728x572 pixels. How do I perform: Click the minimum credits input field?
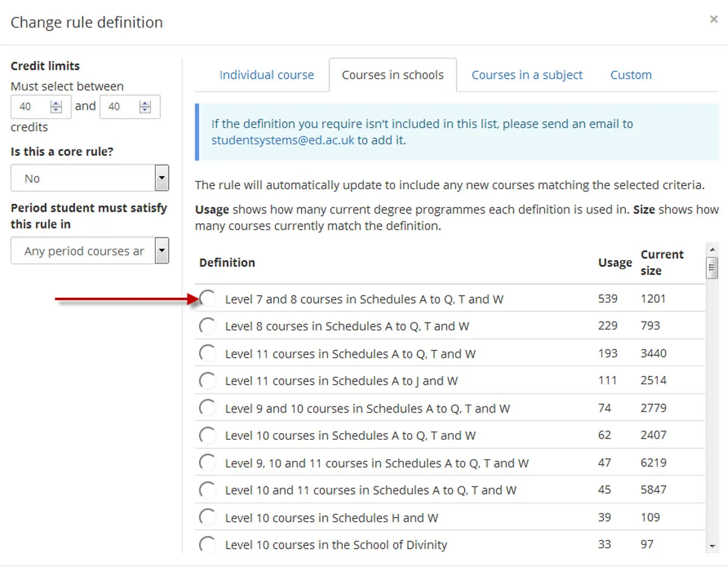point(30,107)
